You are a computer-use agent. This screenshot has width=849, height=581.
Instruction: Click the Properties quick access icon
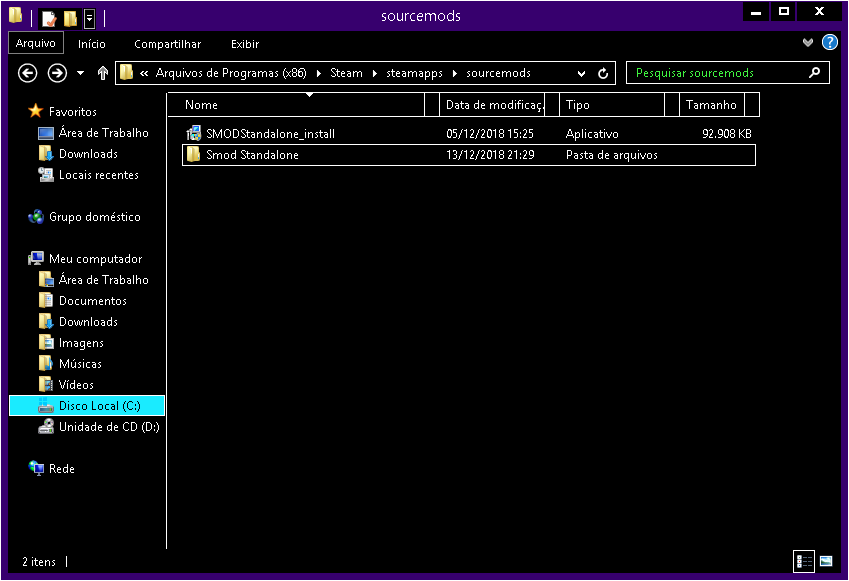point(49,18)
